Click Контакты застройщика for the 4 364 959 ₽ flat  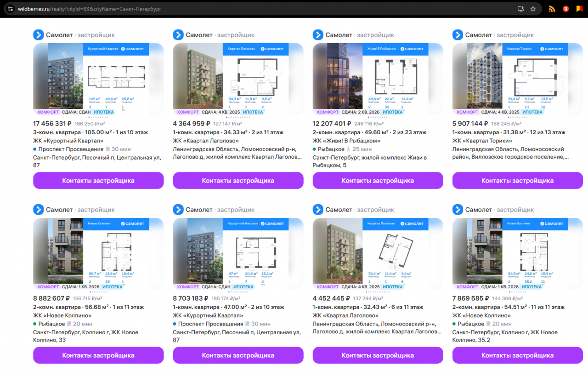pyautogui.click(x=238, y=181)
